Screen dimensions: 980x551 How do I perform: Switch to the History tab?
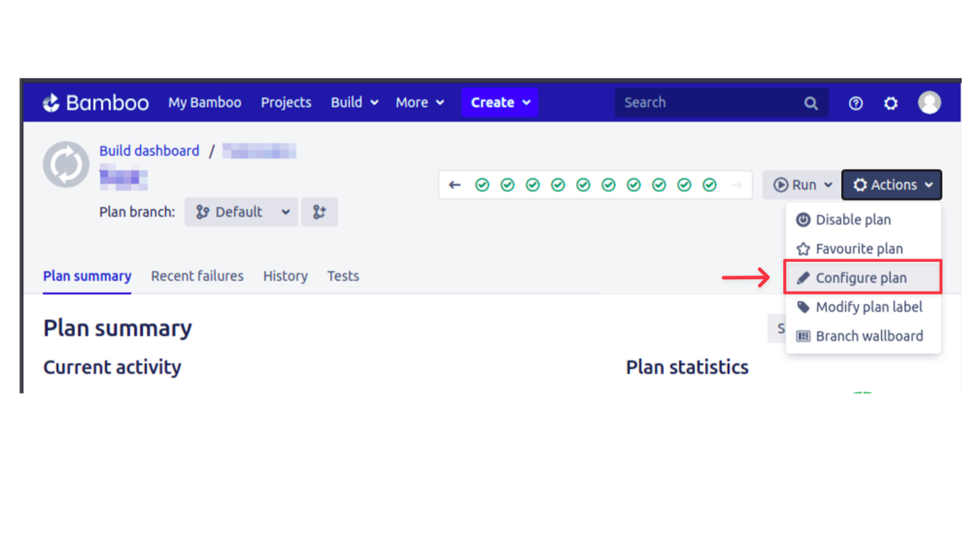tap(285, 276)
